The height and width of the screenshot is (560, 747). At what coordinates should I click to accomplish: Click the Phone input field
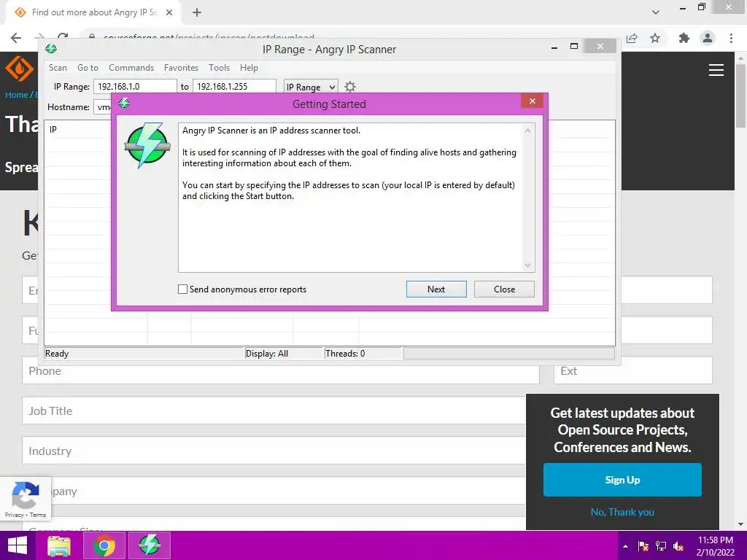[x=281, y=370]
